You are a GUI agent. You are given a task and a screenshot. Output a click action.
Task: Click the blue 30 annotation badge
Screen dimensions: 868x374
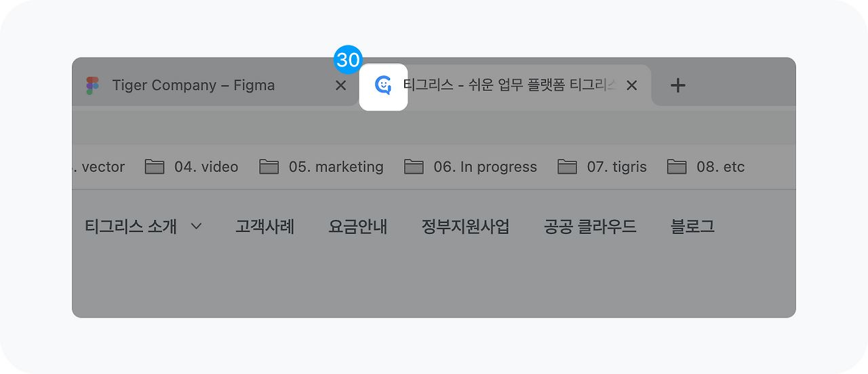(349, 60)
